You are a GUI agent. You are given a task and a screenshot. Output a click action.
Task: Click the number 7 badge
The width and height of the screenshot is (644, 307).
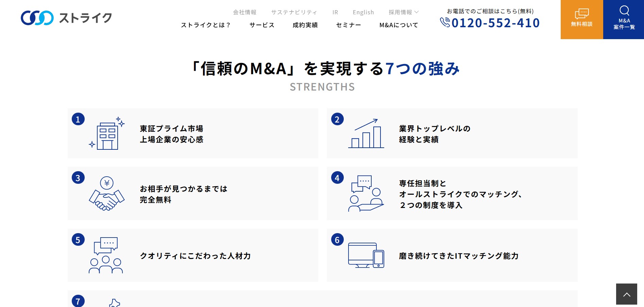pos(78,301)
